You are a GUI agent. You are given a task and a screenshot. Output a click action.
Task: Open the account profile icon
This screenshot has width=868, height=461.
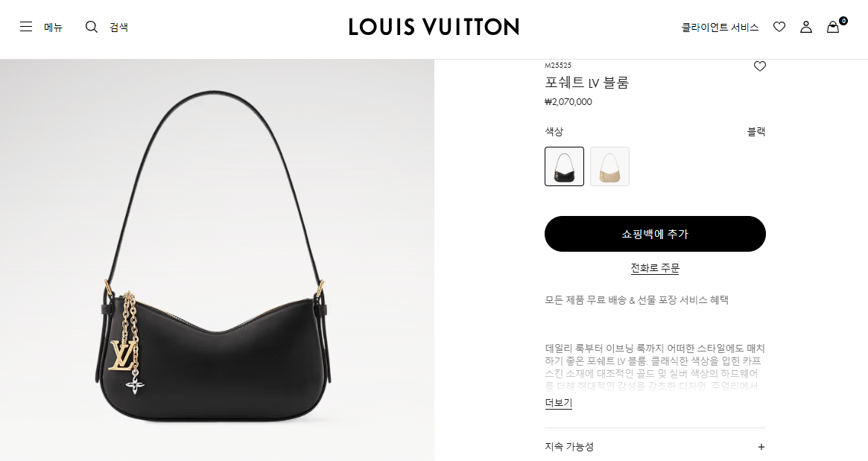(806, 27)
